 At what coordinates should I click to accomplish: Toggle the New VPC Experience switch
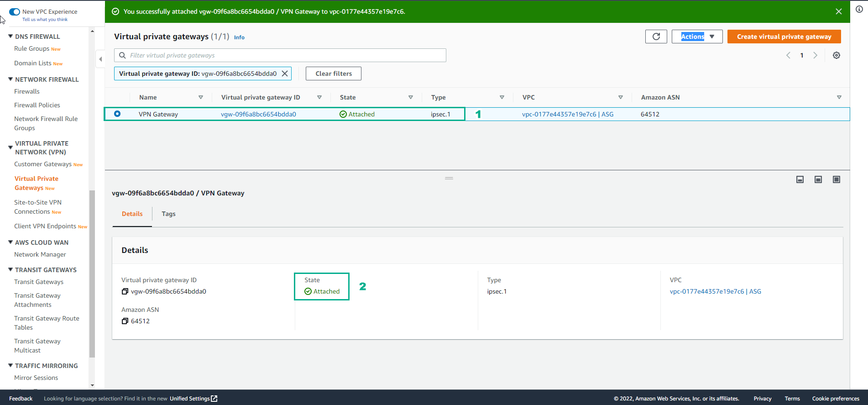pyautogui.click(x=14, y=12)
